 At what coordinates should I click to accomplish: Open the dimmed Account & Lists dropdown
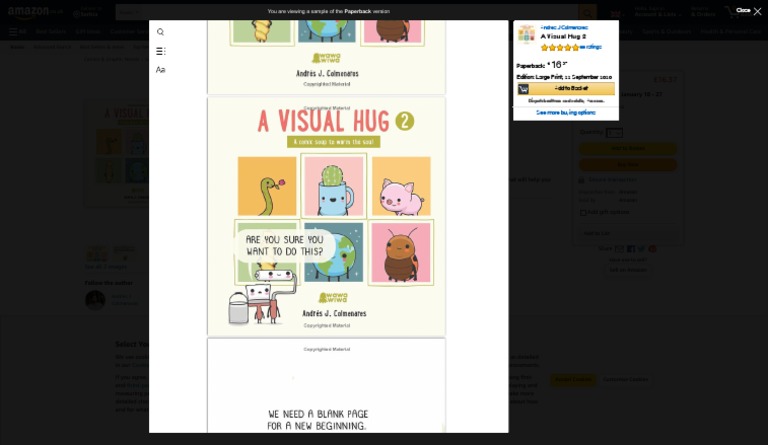point(658,12)
